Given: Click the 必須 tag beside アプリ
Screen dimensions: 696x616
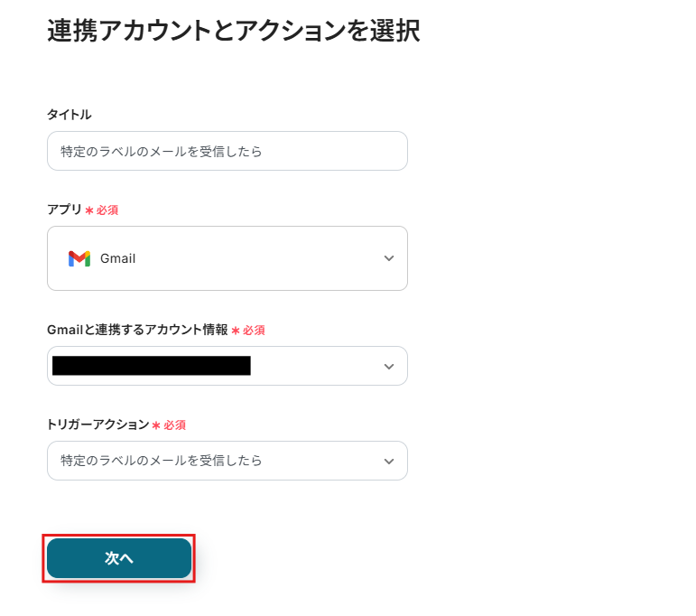Looking at the screenshot, I should coord(107,210).
